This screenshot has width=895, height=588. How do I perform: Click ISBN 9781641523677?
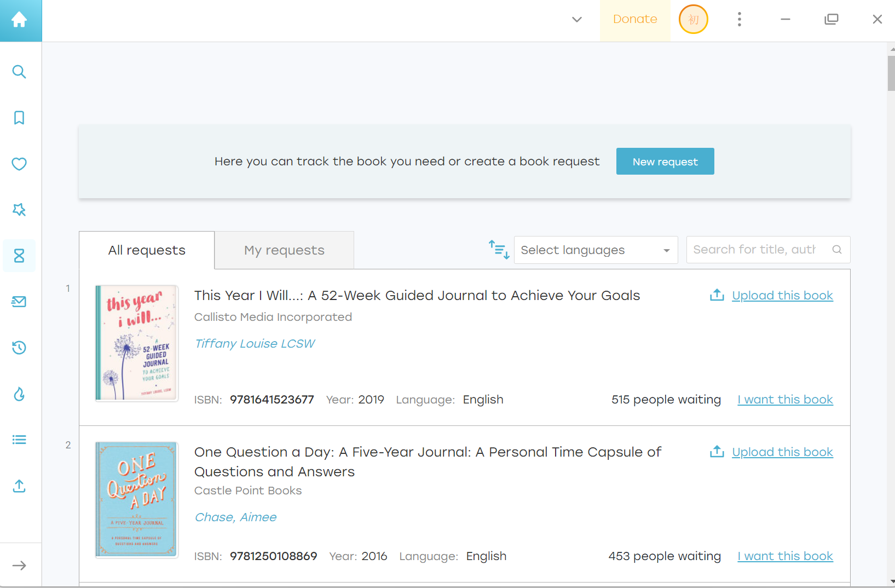272,400
